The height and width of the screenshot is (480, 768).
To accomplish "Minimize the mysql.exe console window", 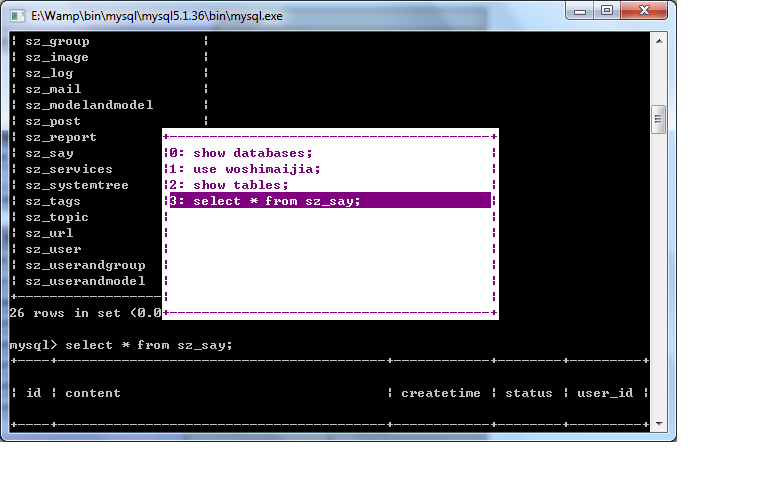I will coord(582,10).
